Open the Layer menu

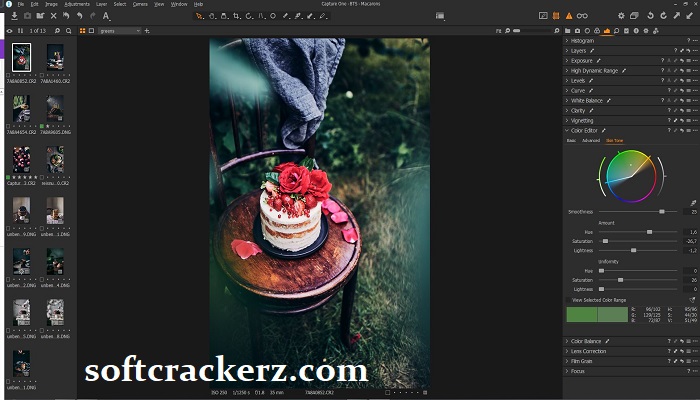click(101, 4)
